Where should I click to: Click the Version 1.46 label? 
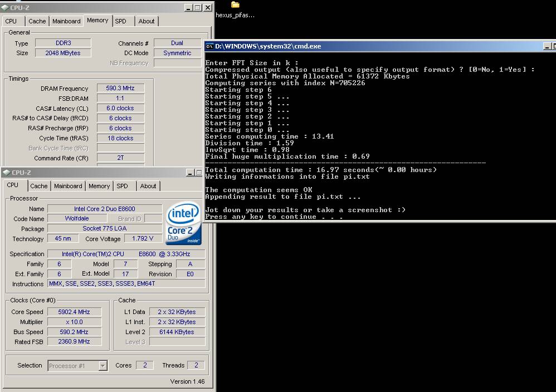[x=187, y=381]
